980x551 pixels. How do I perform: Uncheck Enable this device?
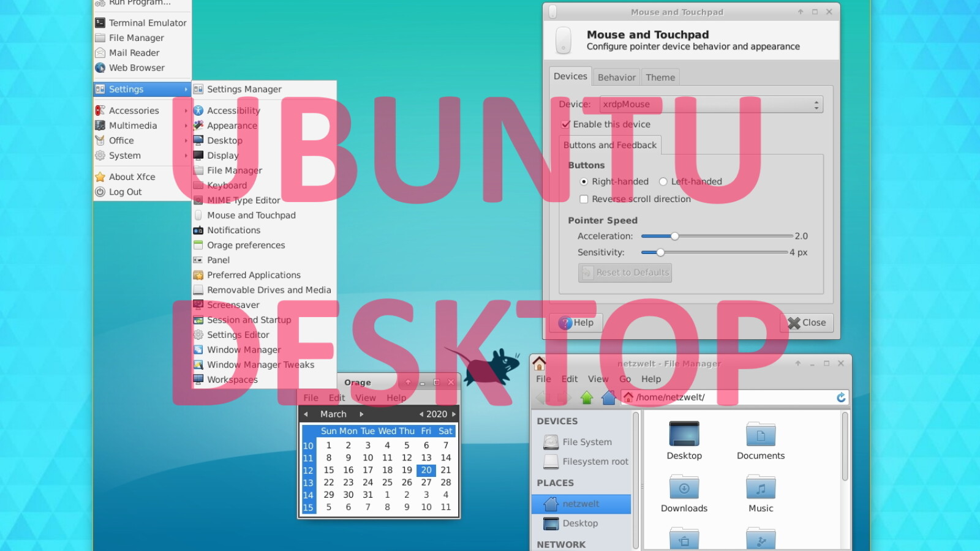(566, 124)
